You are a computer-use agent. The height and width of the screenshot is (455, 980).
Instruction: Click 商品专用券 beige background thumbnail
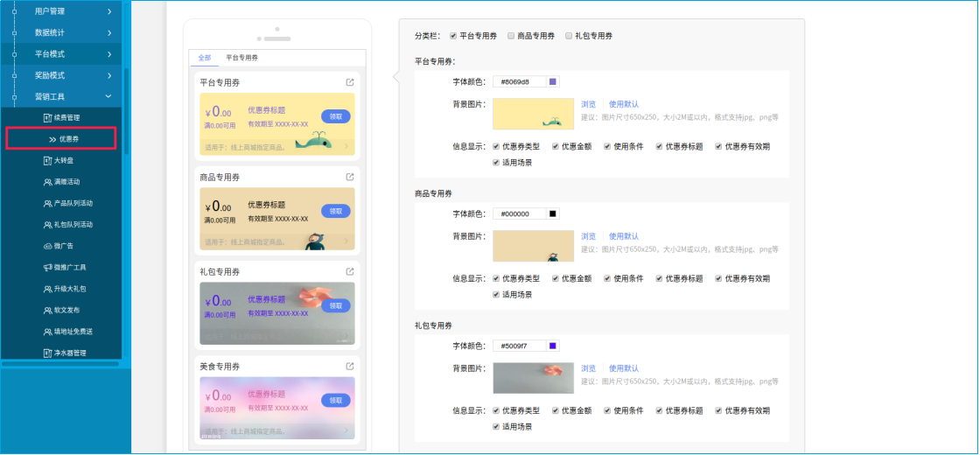(533, 246)
